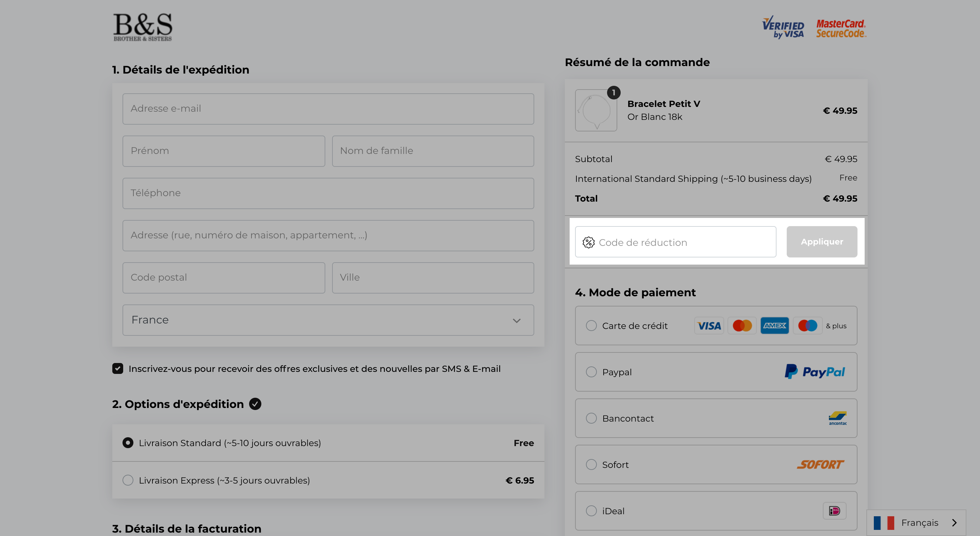Click the American Express card icon
This screenshot has width=980, height=536.
(774, 326)
